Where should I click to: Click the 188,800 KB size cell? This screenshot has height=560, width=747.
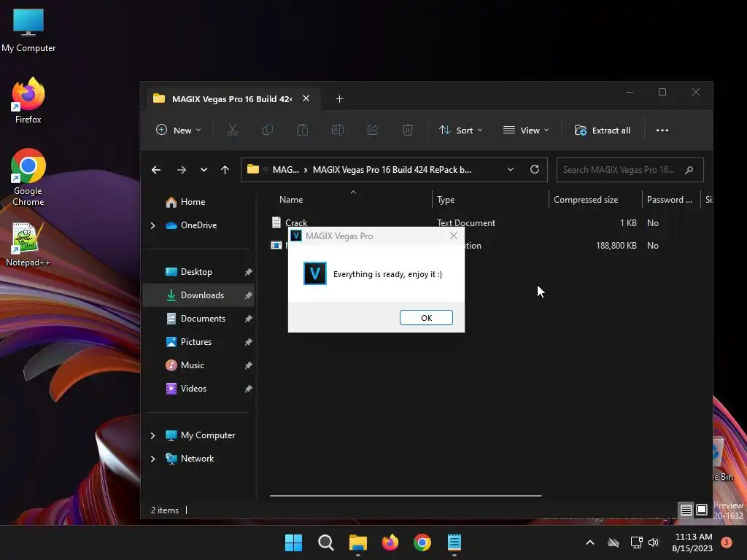(616, 246)
